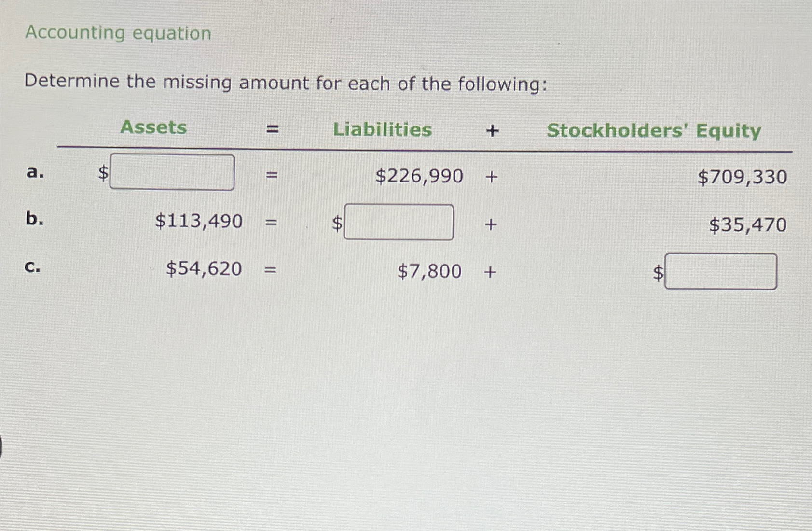Select the row label a
Screen dimensions: 812x531
click(34, 173)
